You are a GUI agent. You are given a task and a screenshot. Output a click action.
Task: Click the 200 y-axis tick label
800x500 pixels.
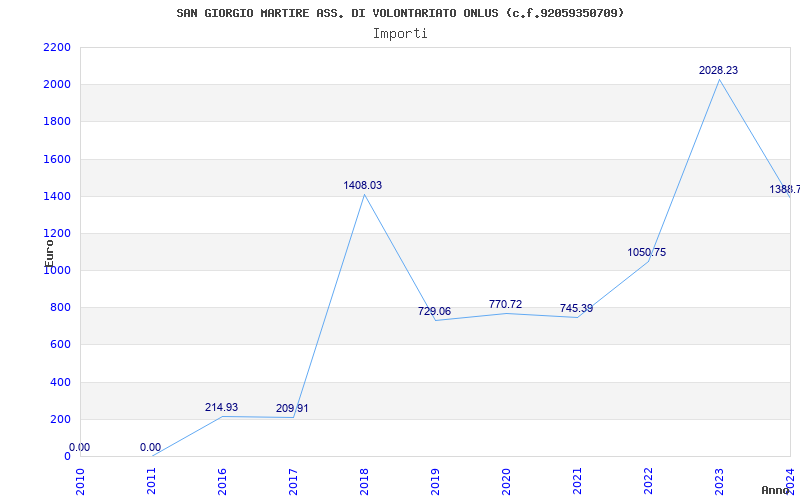click(61, 419)
